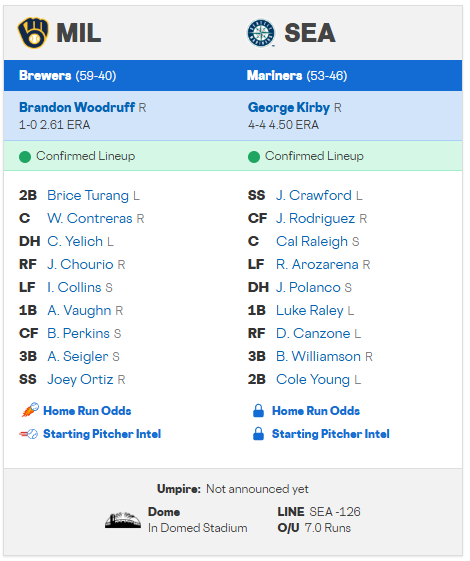Open George Kirby's pitcher profile
470x561 pixels.
[x=289, y=107]
